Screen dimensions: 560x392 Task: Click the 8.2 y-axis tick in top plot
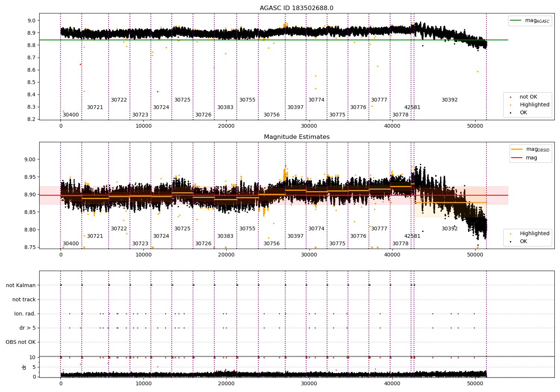(x=32, y=119)
